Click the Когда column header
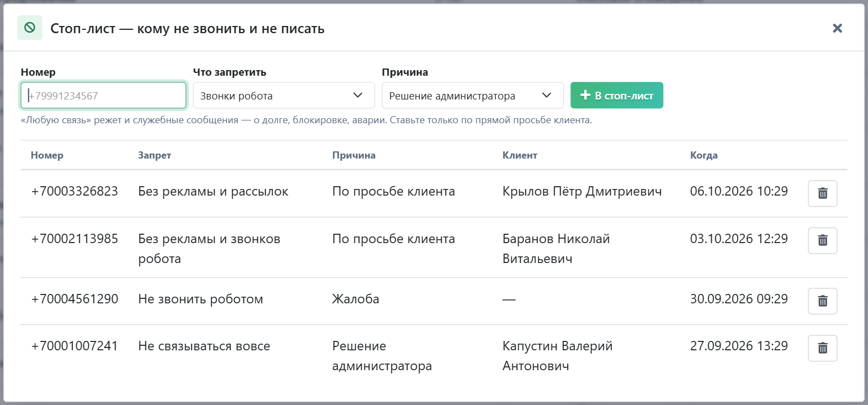The image size is (868, 405). point(704,155)
